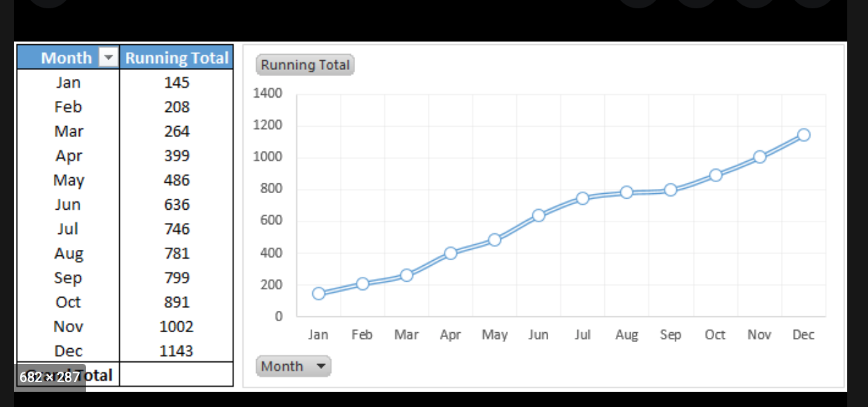
Task: Click the 1400 label on vertical axis
Action: point(268,93)
